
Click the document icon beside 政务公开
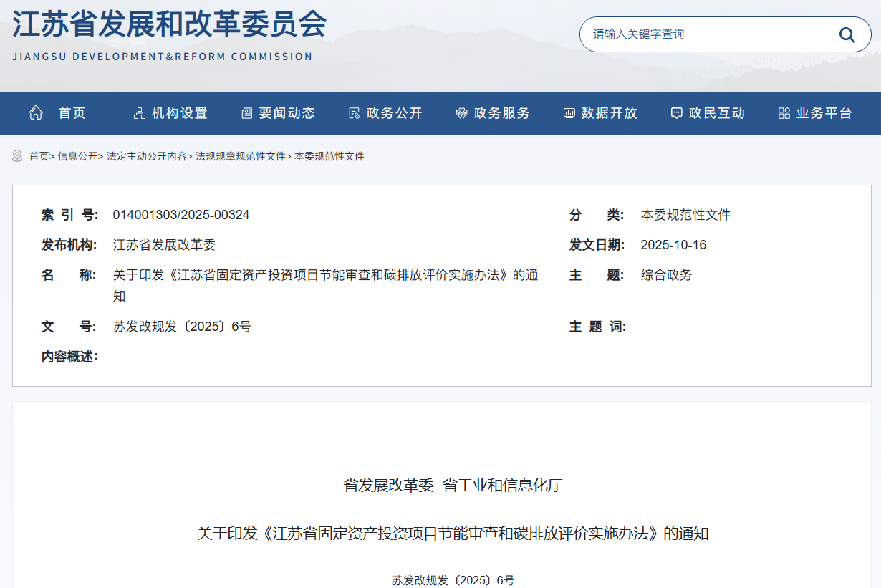coord(354,113)
